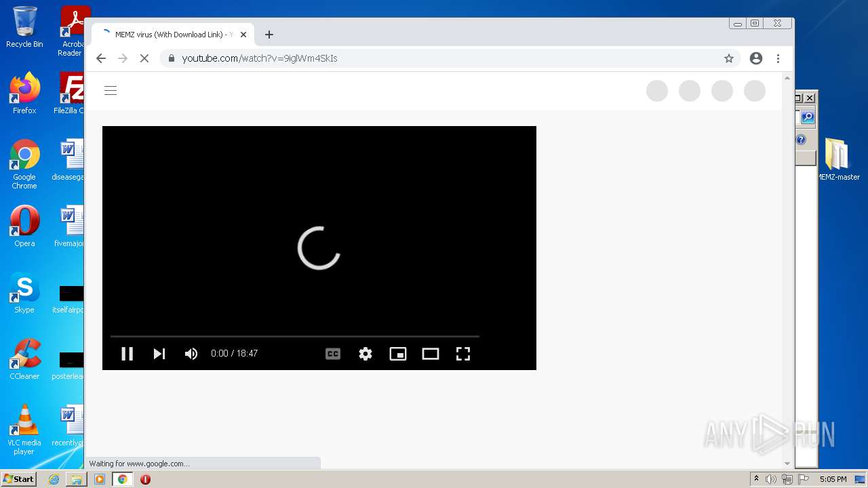Open Windows Start menu

coord(18,479)
